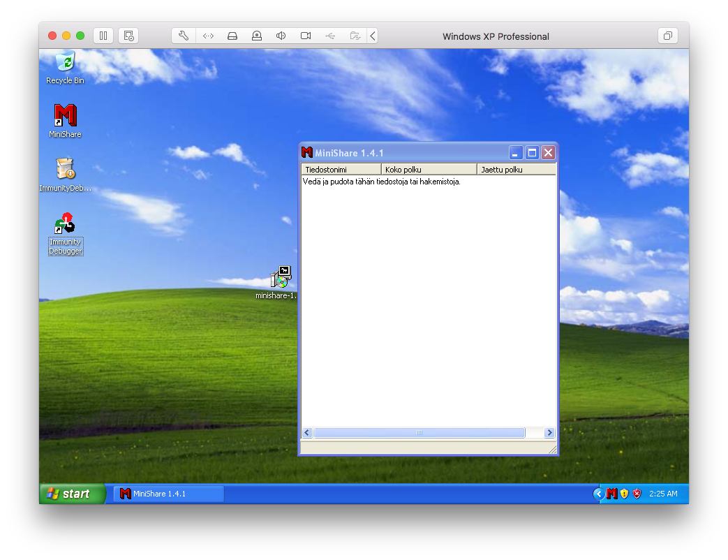Screen dimensions: 728x560
Task: Open VM settings wrench icon
Action: click(184, 36)
